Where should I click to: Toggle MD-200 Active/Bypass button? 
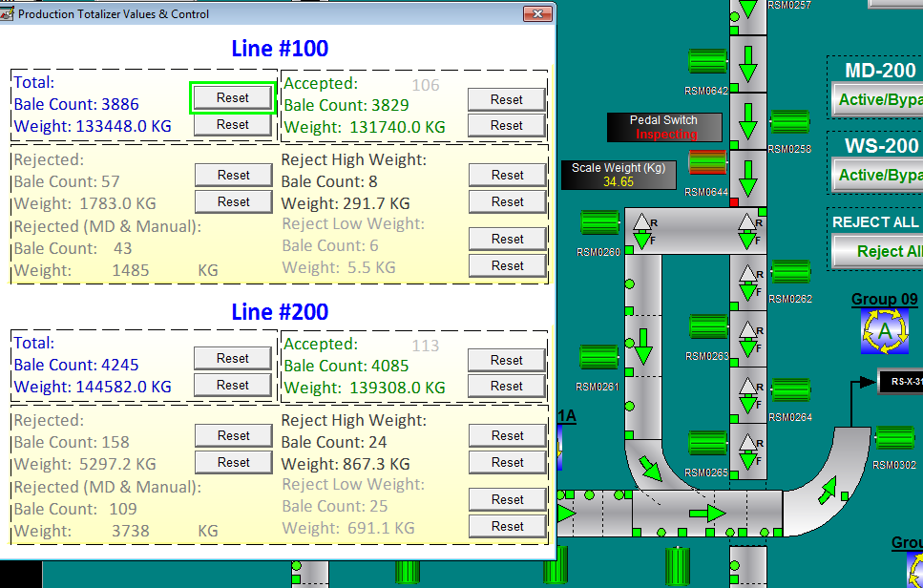click(x=878, y=99)
